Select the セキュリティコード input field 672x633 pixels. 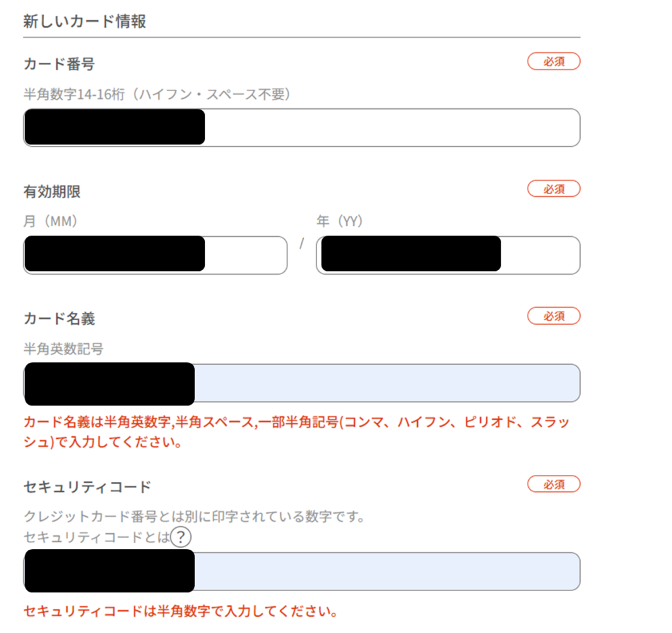(386, 571)
